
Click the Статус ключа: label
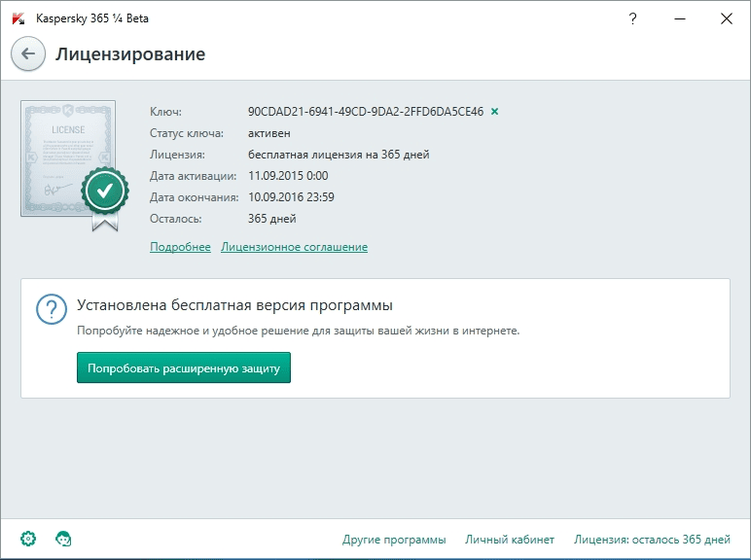(187, 133)
